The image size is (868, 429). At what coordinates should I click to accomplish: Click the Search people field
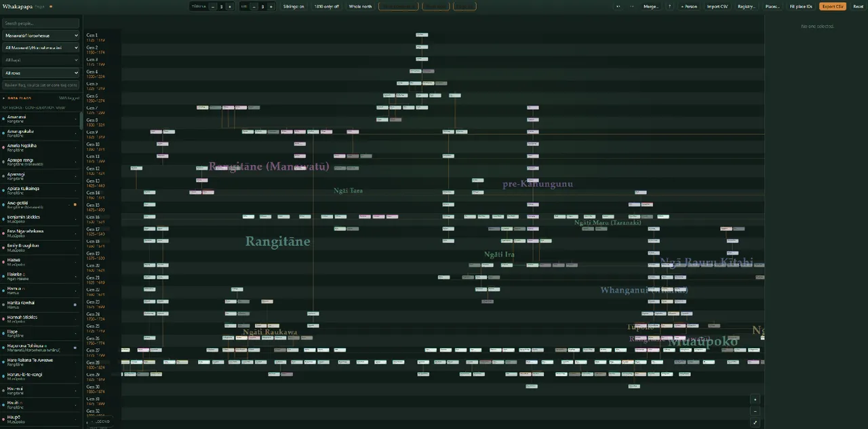click(x=41, y=23)
